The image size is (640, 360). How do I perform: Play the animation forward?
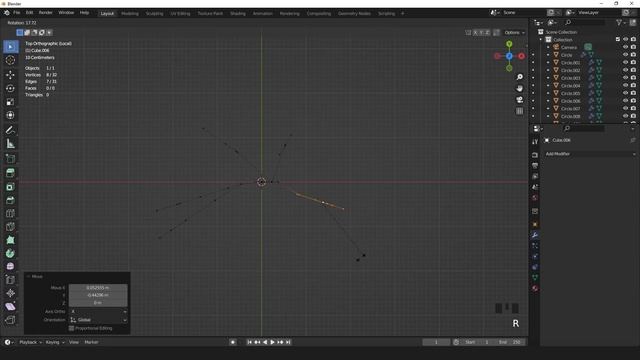[x=273, y=342]
